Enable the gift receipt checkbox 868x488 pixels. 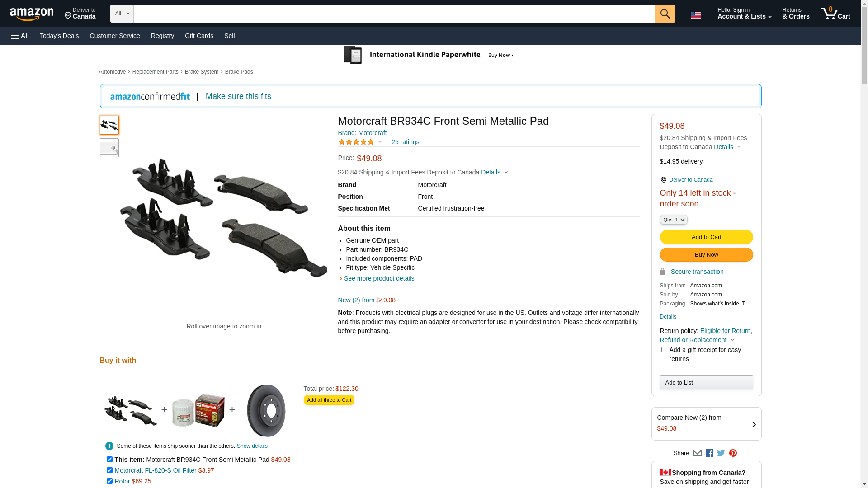pyautogui.click(x=664, y=350)
